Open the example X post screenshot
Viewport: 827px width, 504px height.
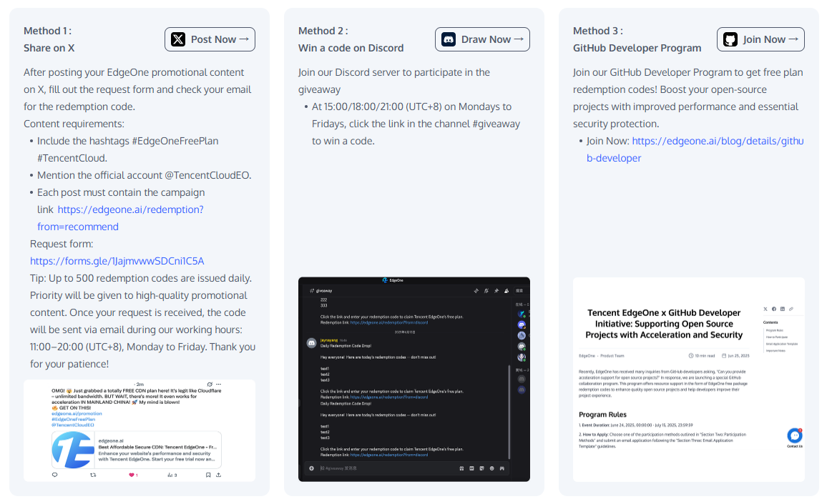(140, 430)
